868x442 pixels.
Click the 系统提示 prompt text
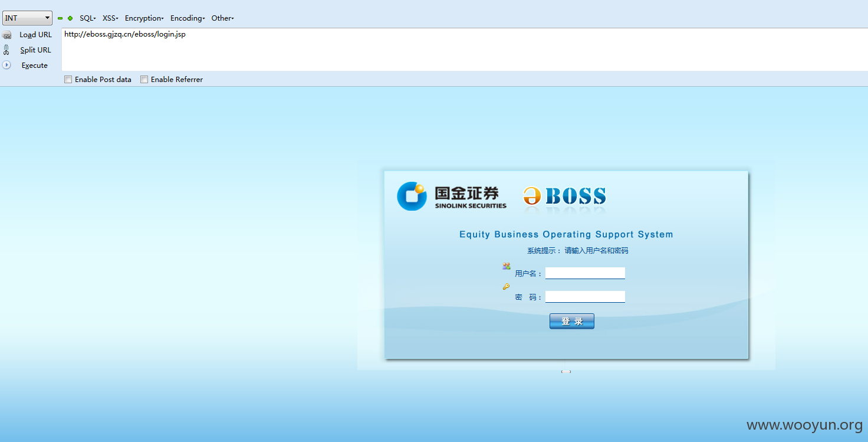pos(578,251)
